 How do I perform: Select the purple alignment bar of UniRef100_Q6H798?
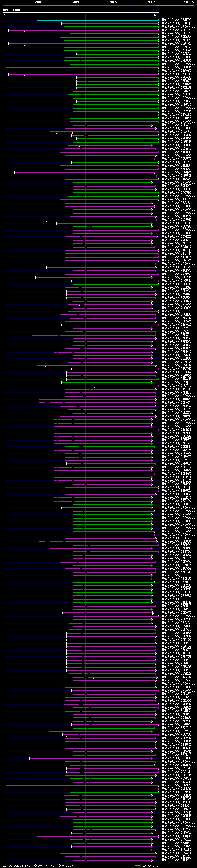[84, 30]
